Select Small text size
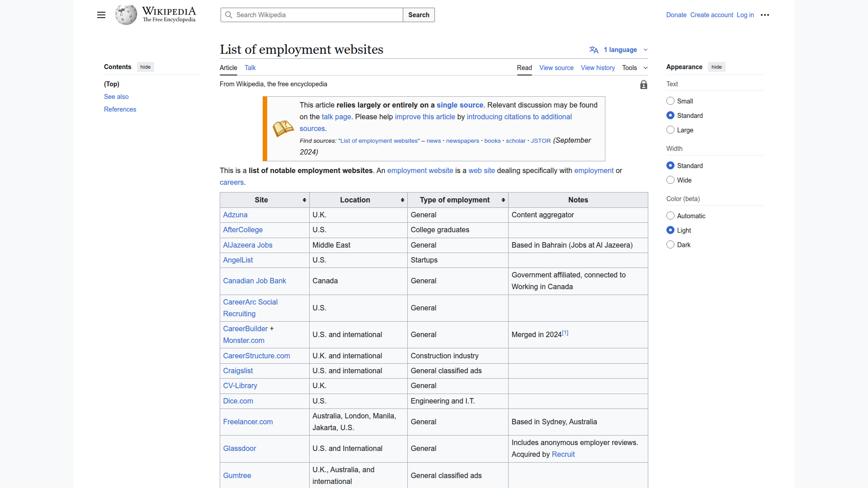The image size is (868, 488). tap(670, 101)
